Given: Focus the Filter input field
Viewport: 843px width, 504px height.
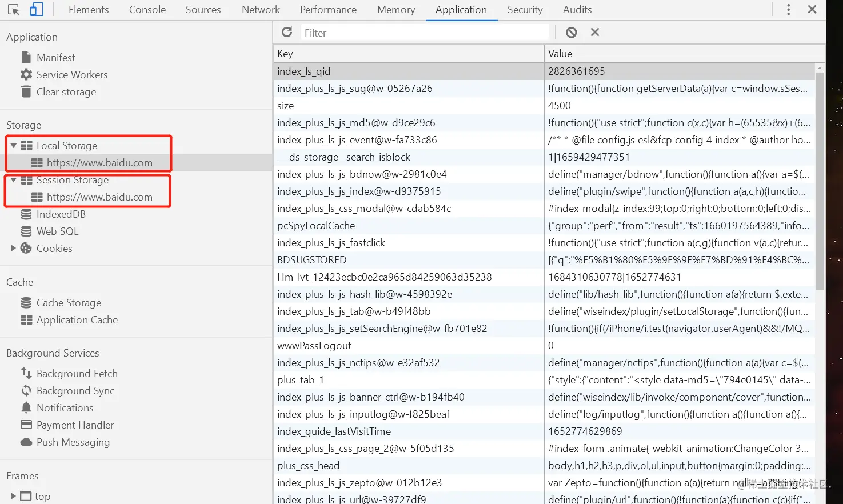Looking at the screenshot, I should [x=425, y=33].
